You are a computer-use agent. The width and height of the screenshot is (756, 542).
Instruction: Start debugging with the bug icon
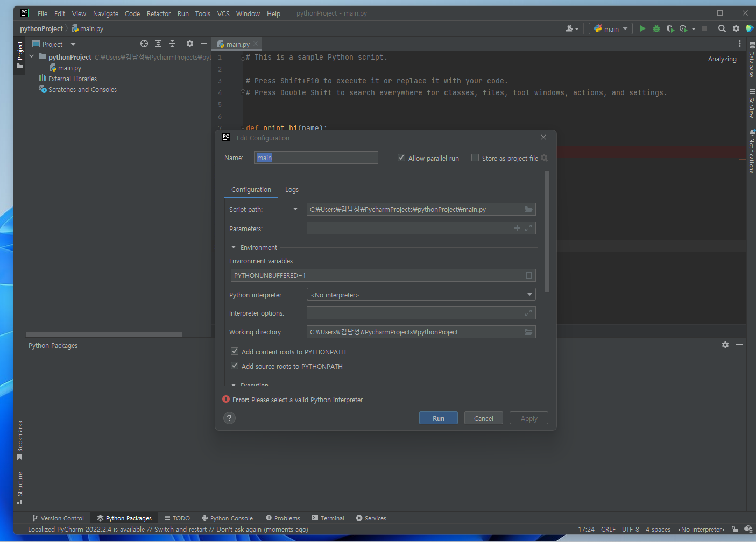click(x=656, y=28)
